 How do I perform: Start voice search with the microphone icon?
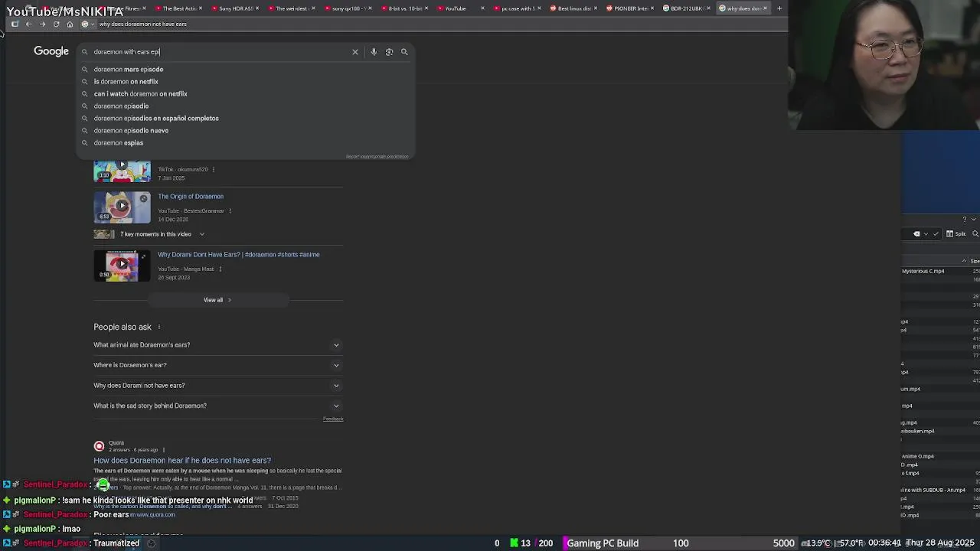374,52
